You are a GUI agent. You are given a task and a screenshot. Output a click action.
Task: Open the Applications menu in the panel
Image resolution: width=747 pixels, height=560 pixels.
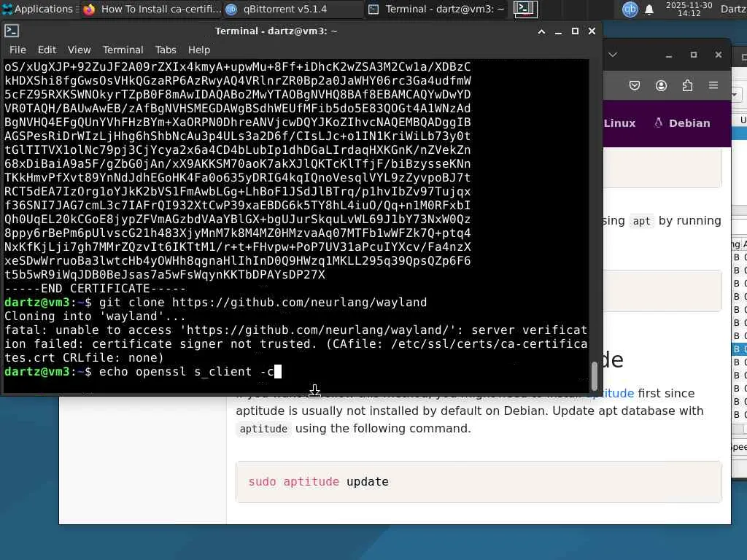39,9
